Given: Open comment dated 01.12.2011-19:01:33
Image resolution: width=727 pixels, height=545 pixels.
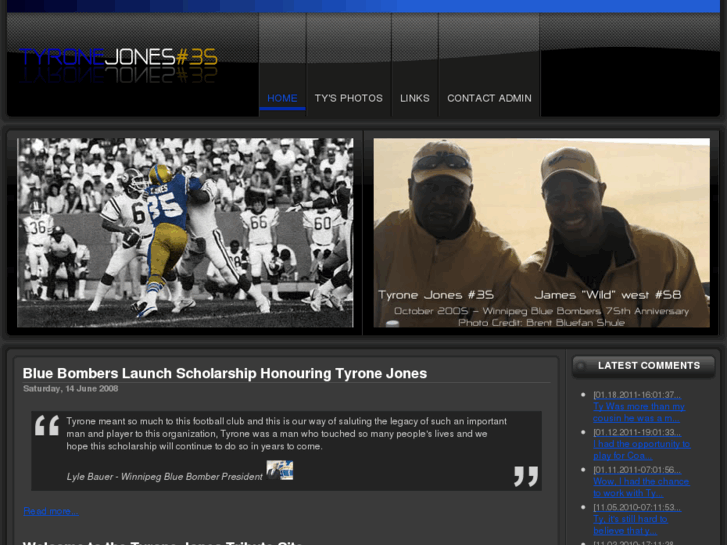Looking at the screenshot, I should click(x=637, y=432).
